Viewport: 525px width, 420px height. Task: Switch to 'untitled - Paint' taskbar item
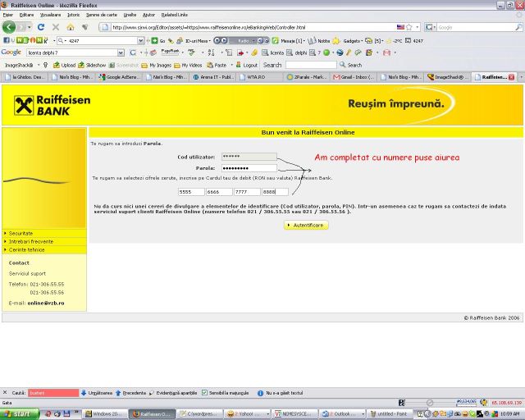click(x=388, y=414)
